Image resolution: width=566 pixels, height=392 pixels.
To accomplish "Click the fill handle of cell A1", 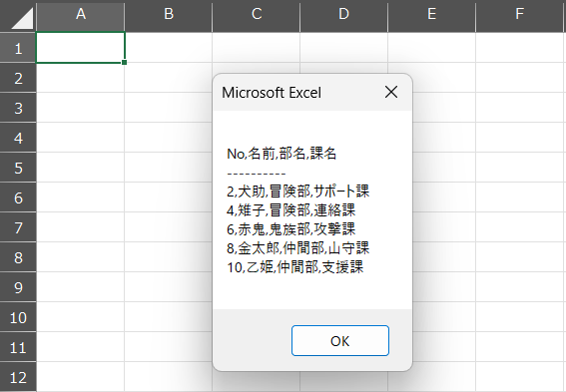I will click(x=124, y=63).
